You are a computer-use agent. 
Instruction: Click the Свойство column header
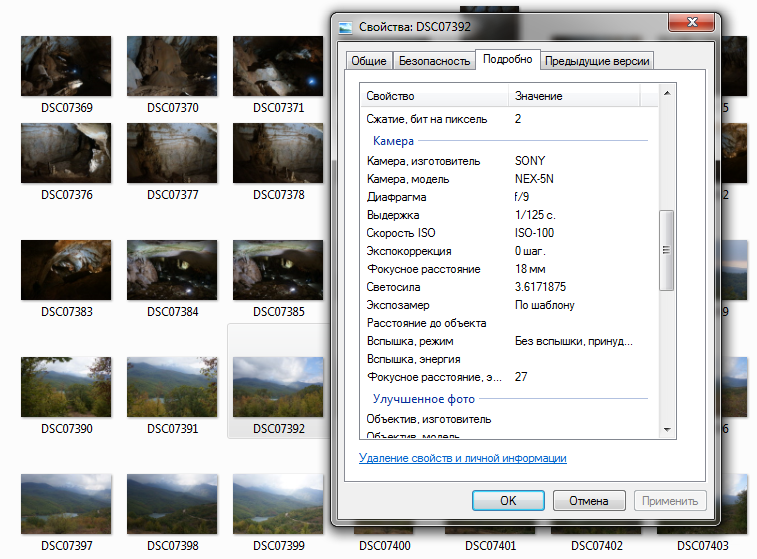pos(435,96)
